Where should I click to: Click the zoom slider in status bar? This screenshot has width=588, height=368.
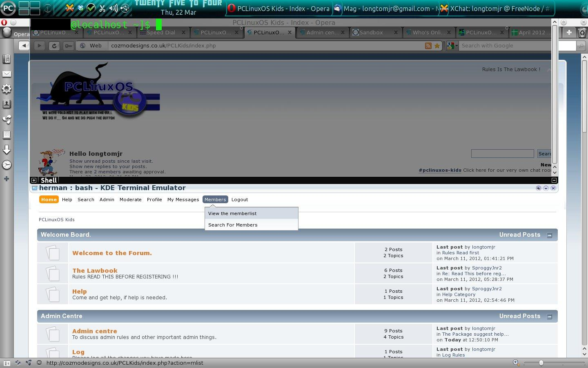point(554,363)
